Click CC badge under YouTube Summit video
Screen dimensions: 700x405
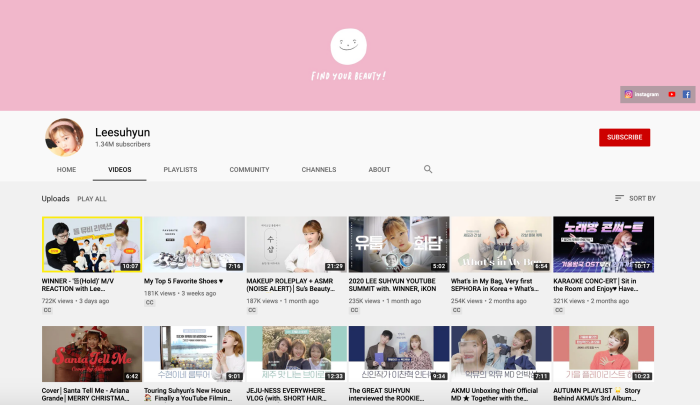click(354, 310)
